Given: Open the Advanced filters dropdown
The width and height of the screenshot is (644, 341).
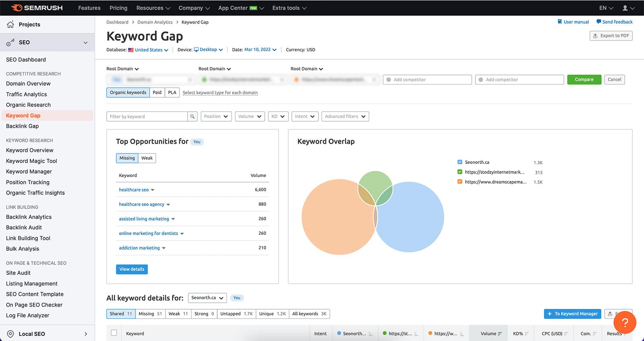Looking at the screenshot, I should (x=345, y=116).
